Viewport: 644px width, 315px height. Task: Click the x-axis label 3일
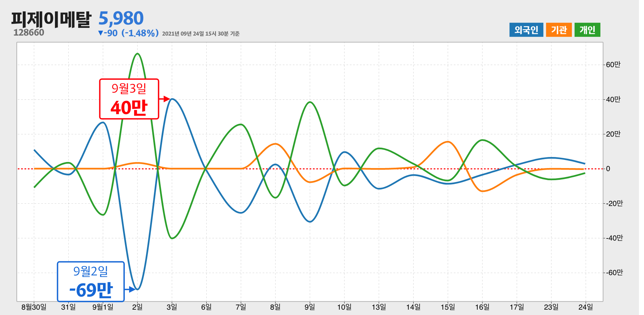[172, 307]
